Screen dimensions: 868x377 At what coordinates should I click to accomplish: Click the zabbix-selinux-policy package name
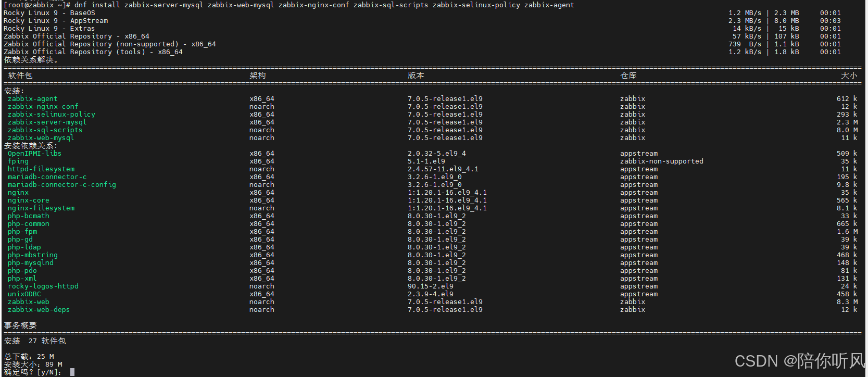pyautogui.click(x=51, y=114)
